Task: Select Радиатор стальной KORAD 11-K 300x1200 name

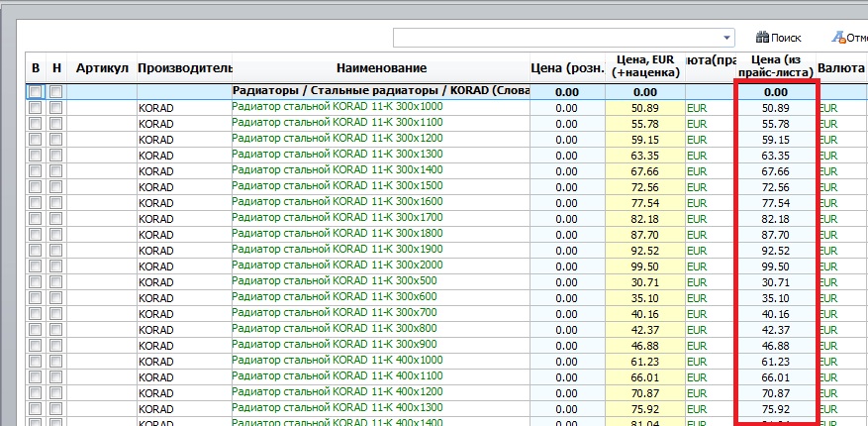Action: point(338,138)
